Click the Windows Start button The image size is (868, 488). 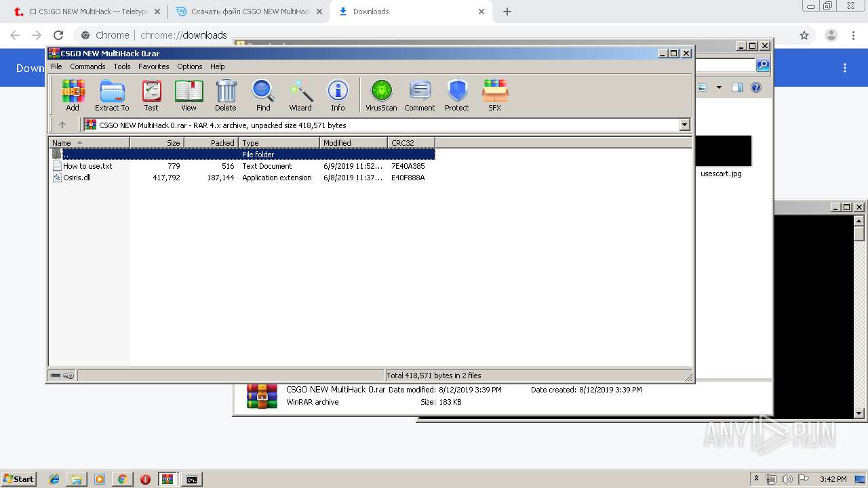coord(19,479)
